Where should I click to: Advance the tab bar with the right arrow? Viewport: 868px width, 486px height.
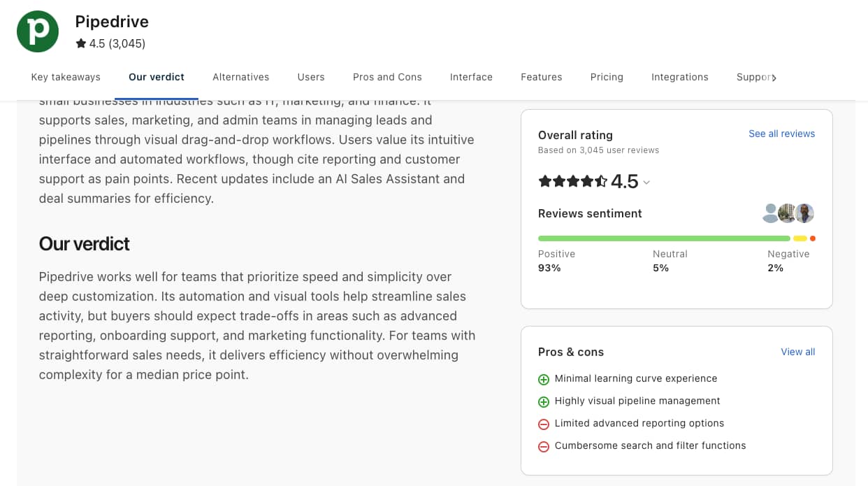click(x=774, y=78)
